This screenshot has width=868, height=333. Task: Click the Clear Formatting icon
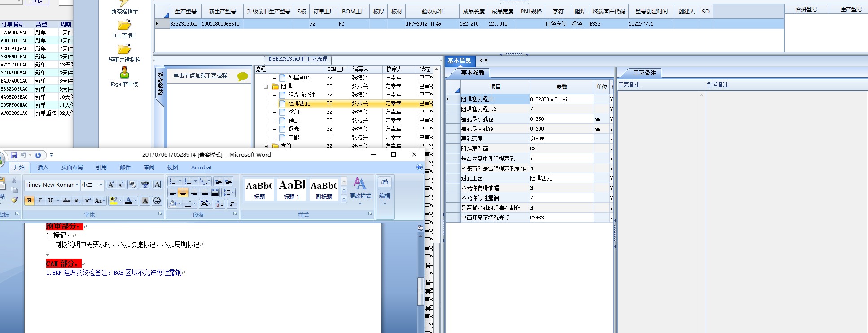[133, 184]
